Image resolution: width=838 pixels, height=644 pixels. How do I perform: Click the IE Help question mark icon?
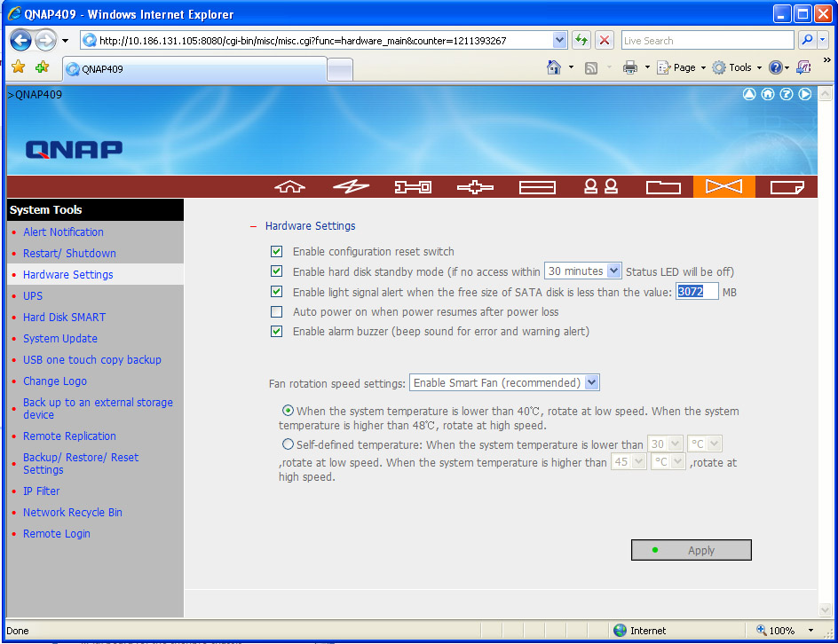tap(775, 67)
